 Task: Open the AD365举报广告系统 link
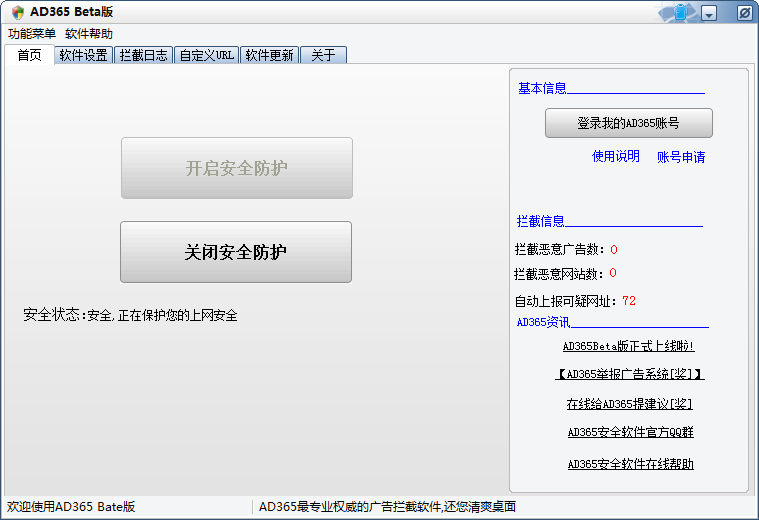tap(630, 374)
